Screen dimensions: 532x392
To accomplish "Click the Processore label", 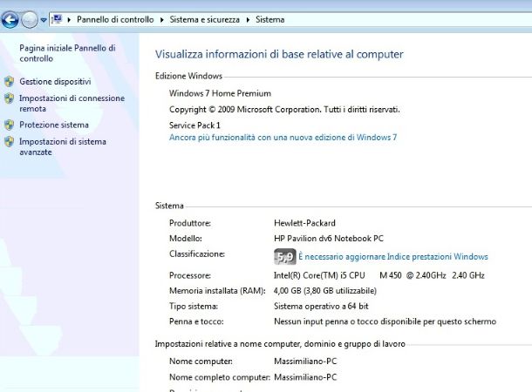I will coord(190,275).
